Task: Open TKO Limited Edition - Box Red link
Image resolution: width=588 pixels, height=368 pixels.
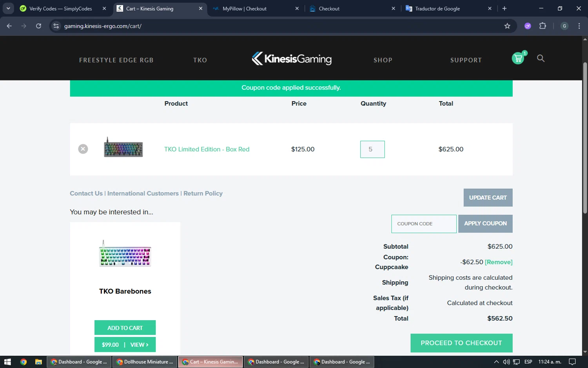Action: point(207,149)
